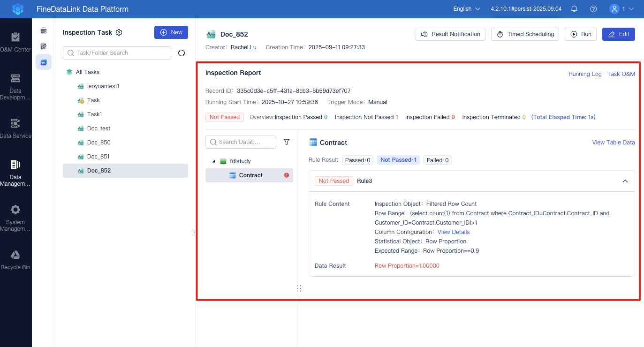Viewport: 644px width, 347px height.
Task: Click the New task button
Action: (171, 32)
